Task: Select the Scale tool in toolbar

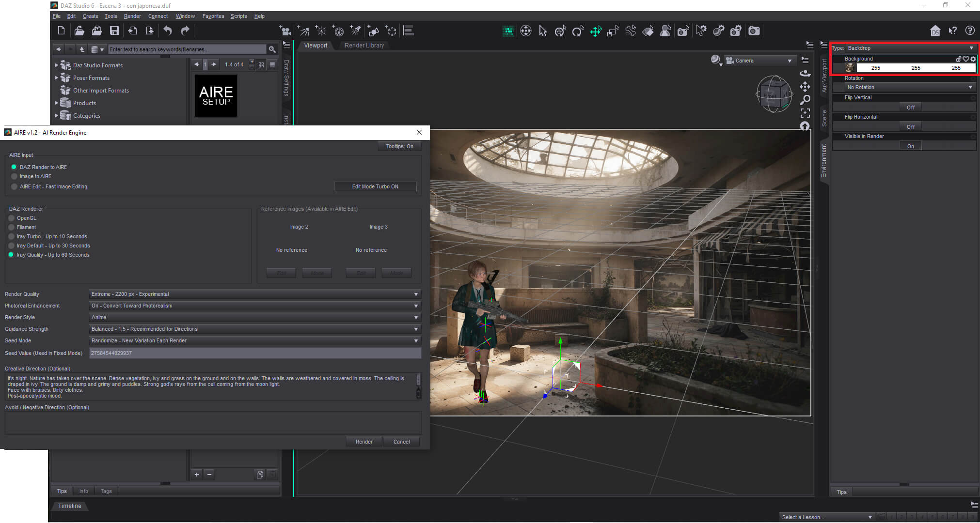Action: coord(613,31)
